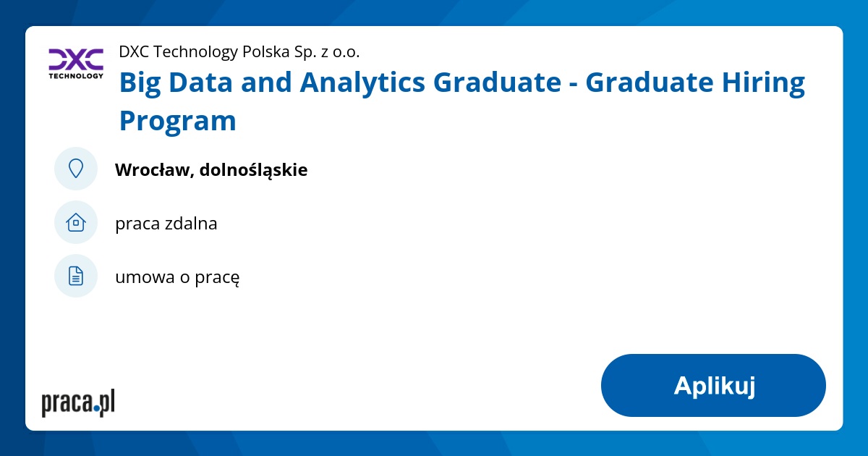Click the purple DXC emblem above TECHNOLOGY text

(x=75, y=56)
